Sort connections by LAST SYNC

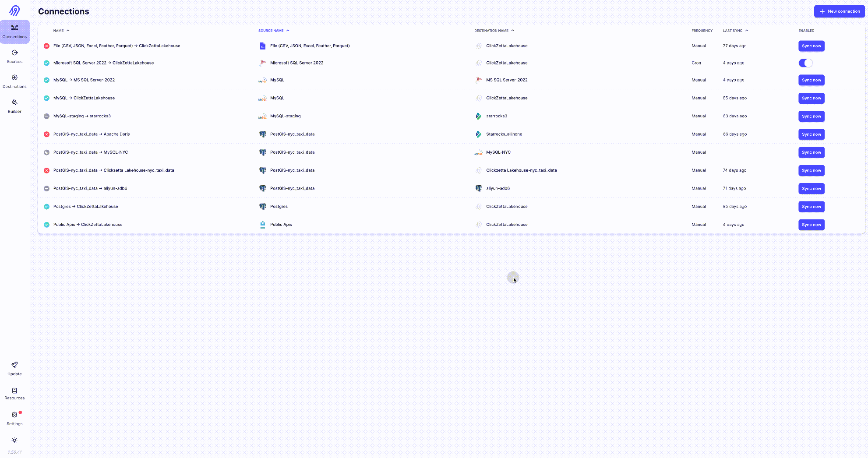tap(736, 31)
